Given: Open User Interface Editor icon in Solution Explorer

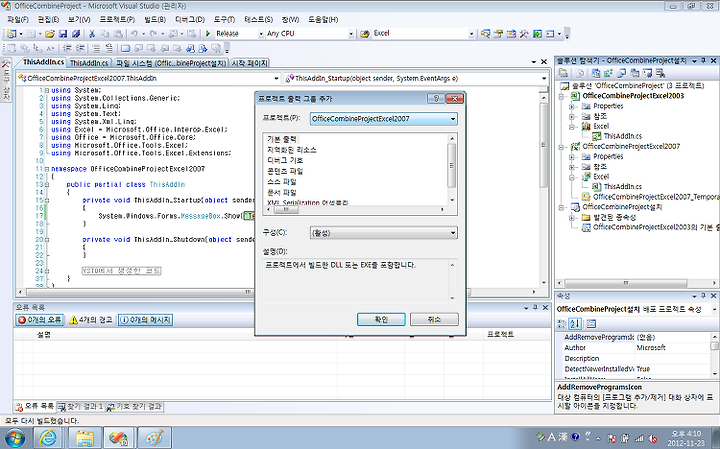Looking at the screenshot, I should pos(635,73).
